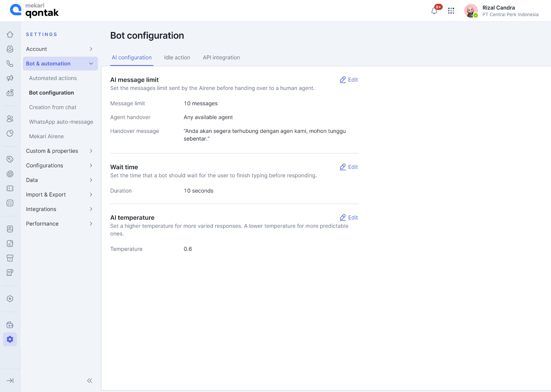Image resolution: width=551 pixels, height=392 pixels.
Task: Collapse the settings panel with double chevron
Action: coord(90,381)
